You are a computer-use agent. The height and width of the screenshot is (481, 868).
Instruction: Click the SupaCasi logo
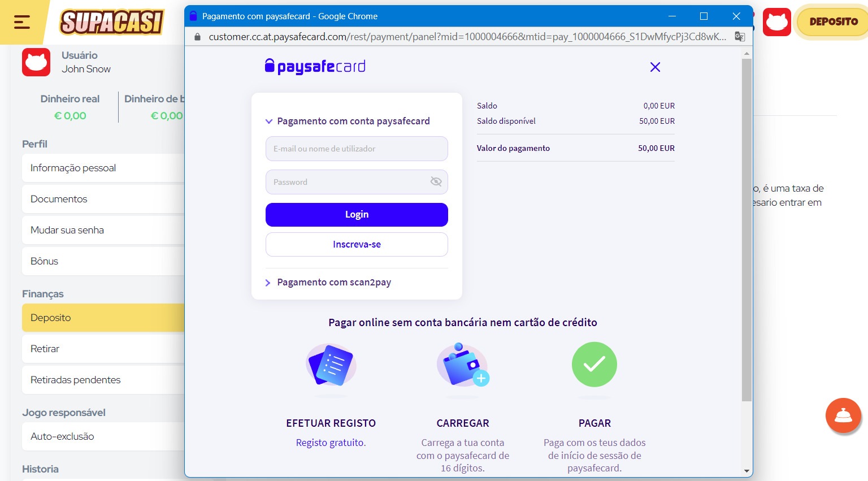click(x=111, y=23)
